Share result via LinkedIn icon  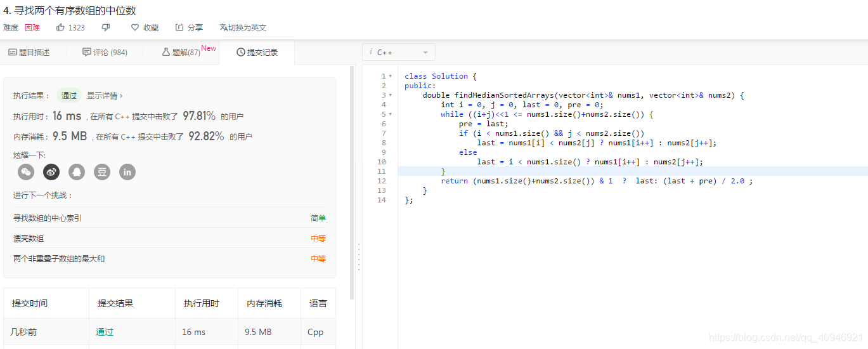[x=127, y=171]
